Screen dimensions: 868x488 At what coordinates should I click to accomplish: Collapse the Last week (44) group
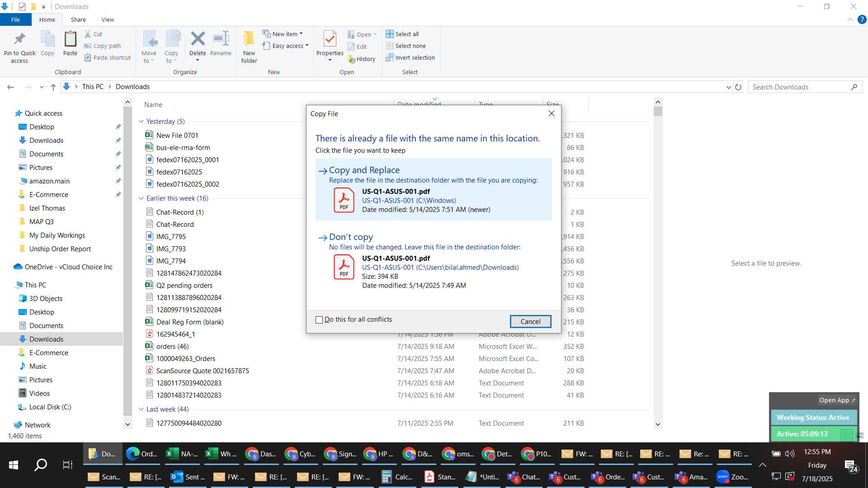(141, 409)
